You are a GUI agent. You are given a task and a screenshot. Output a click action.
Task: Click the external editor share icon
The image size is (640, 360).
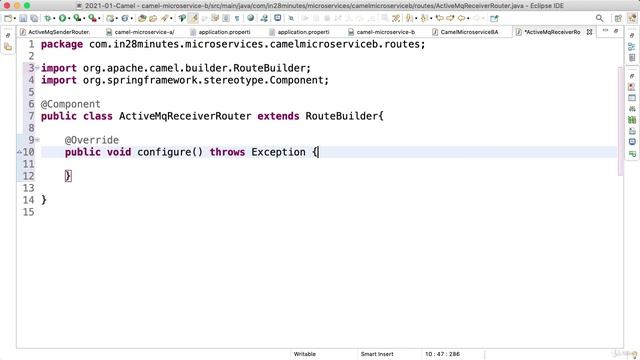point(494,18)
